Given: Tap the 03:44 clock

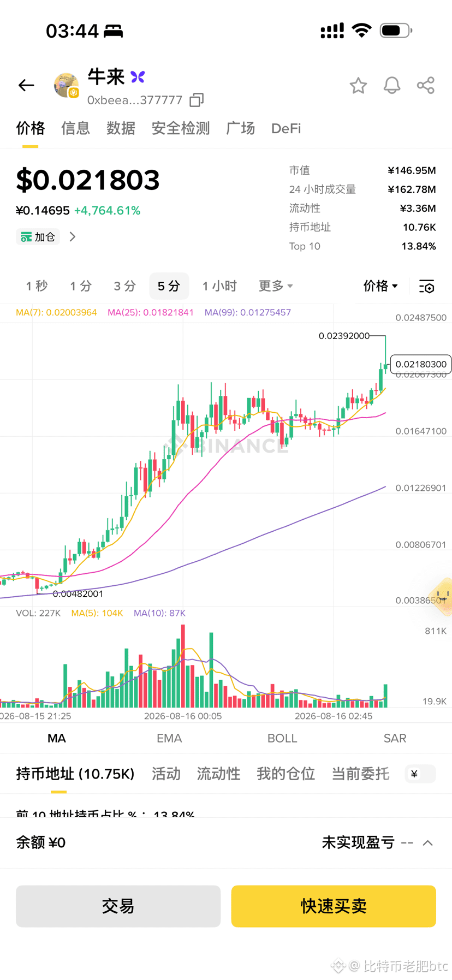Looking at the screenshot, I should click(x=72, y=31).
